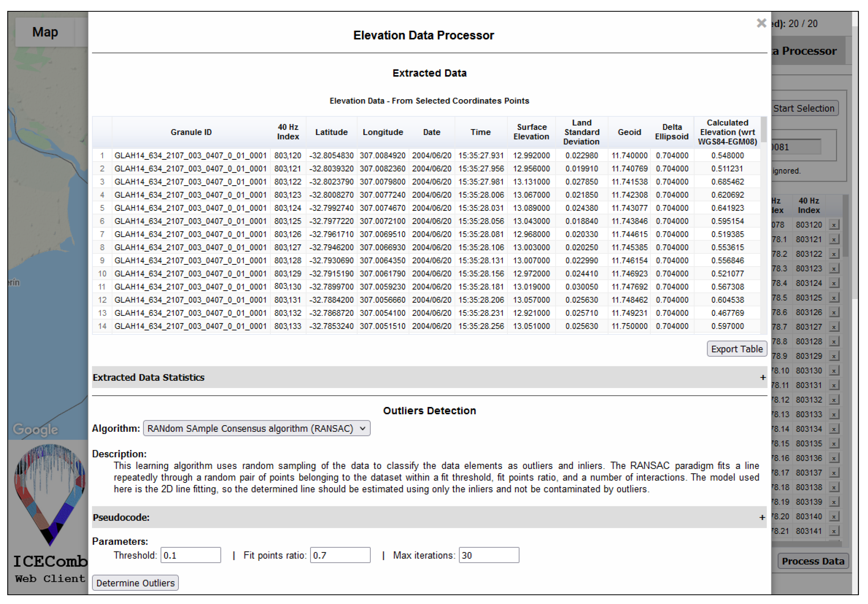Focus the Fit points ratio field

coord(340,556)
